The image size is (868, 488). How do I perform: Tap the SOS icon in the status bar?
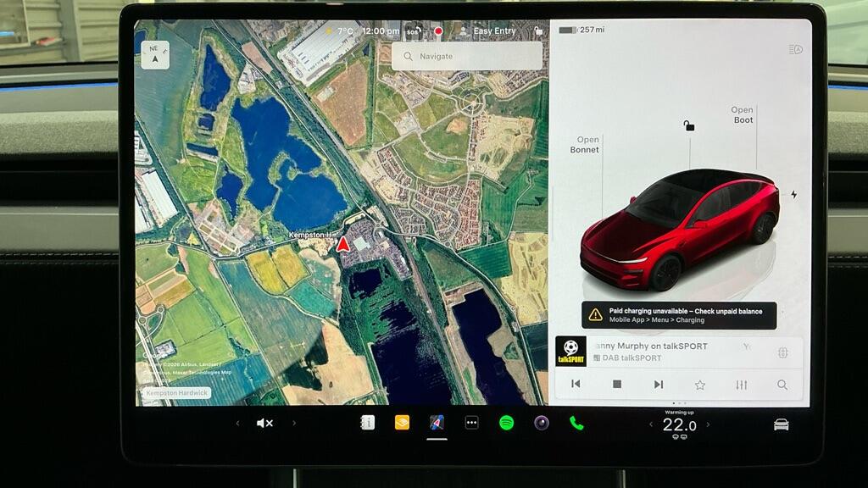click(413, 30)
